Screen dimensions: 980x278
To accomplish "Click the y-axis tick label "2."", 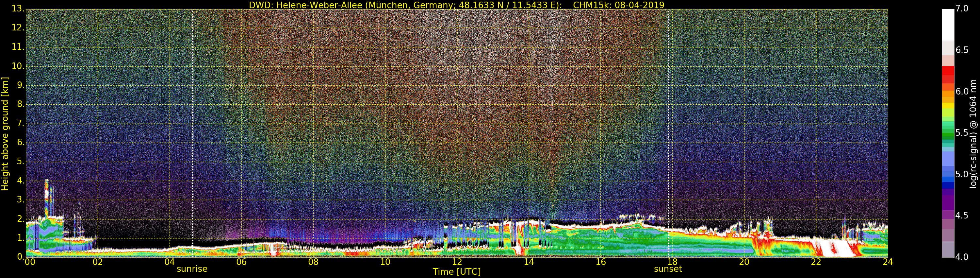I will coord(21,219).
